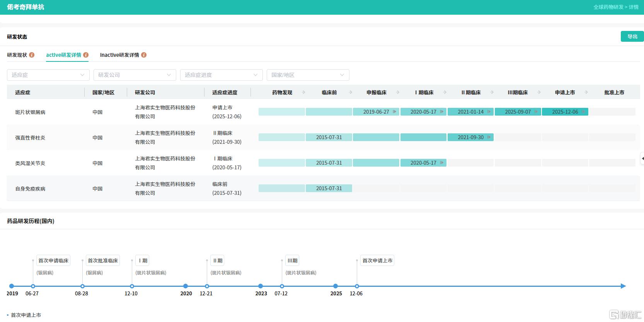Image resolution: width=644 pixels, height=322 pixels.
Task: Click the II期临床 (2021-09-30) progress cell
Action: pyautogui.click(x=227, y=138)
